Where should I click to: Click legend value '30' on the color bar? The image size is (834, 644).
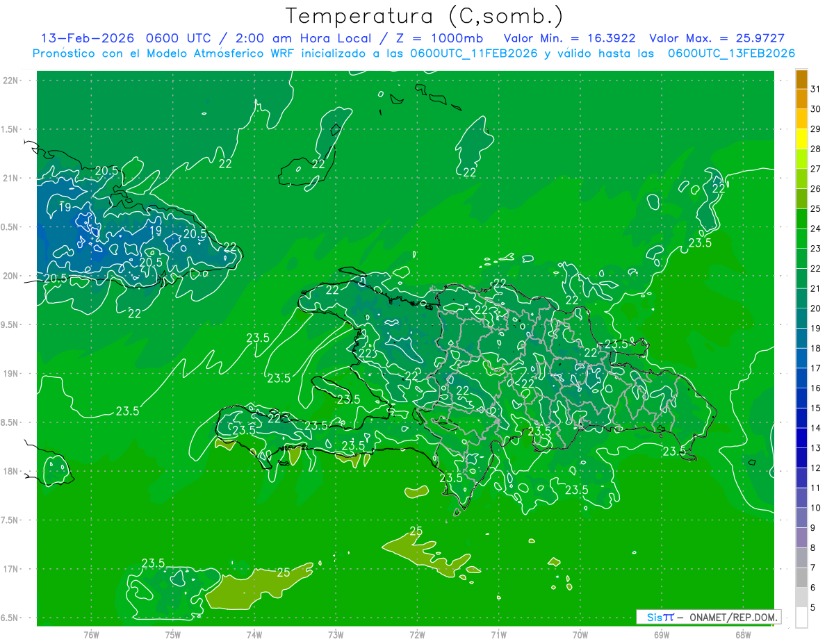pyautogui.click(x=815, y=108)
